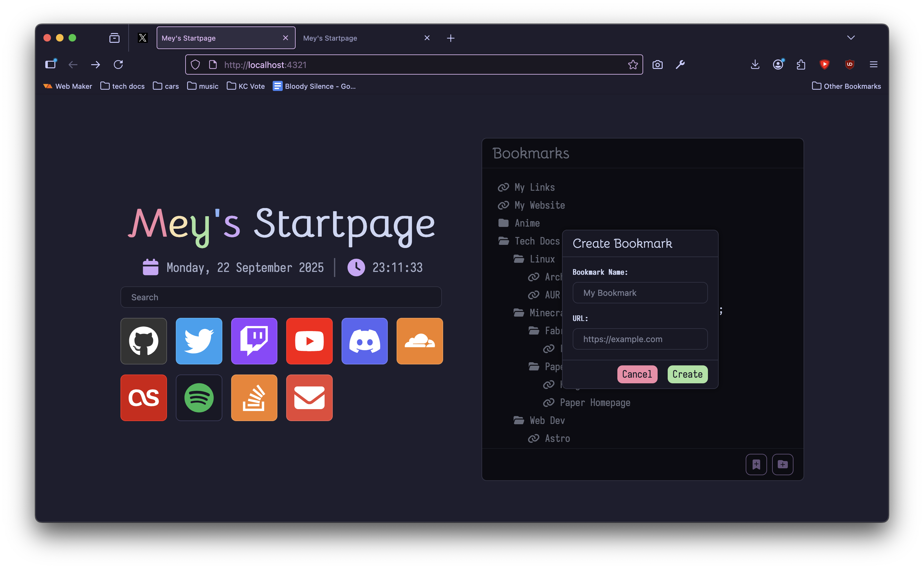Open the Paper Homepage bookmark
Image resolution: width=924 pixels, height=569 pixels.
tap(594, 402)
